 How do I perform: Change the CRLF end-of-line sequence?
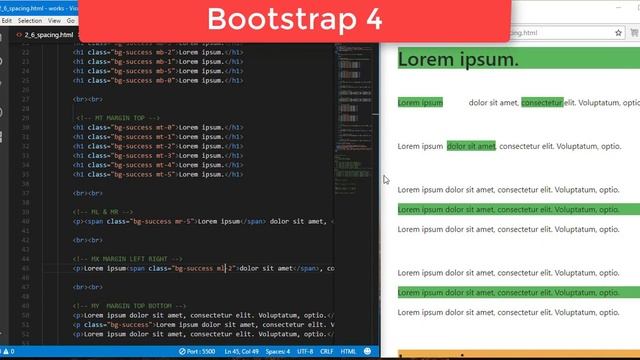(x=327, y=351)
